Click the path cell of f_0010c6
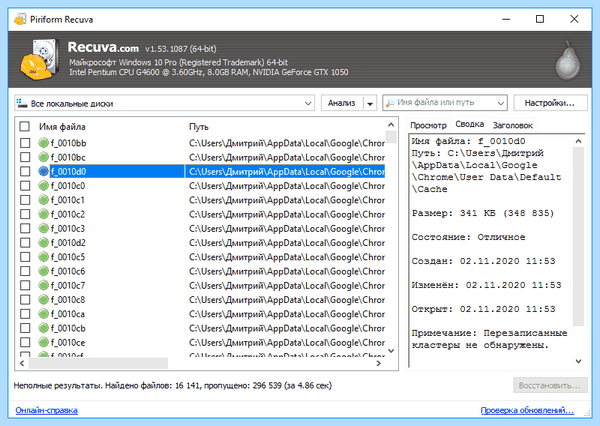Screen dimensions: 600x426 (x=287, y=271)
